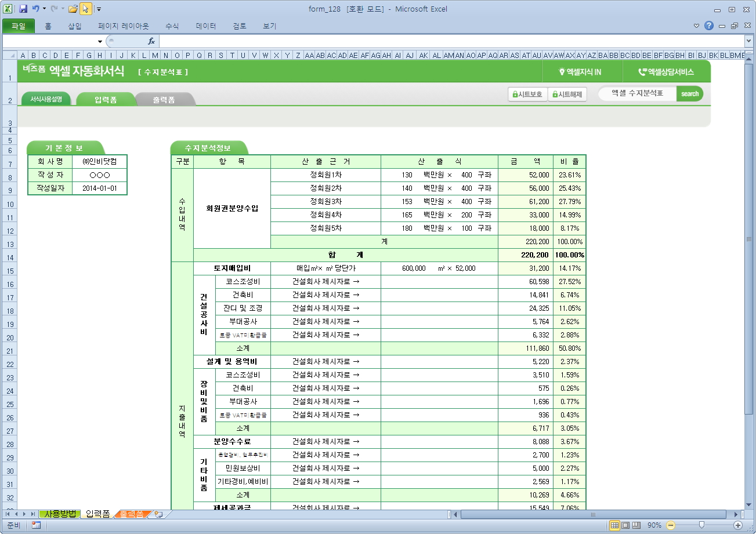The image size is (756, 534).
Task: Click the Undo arrow icon
Action: tap(35, 9)
